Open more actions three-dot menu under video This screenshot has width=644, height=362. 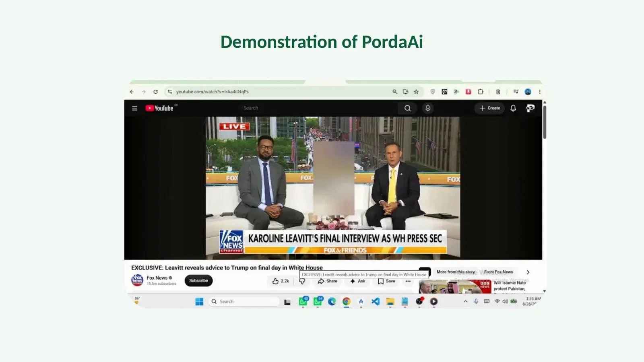408,281
